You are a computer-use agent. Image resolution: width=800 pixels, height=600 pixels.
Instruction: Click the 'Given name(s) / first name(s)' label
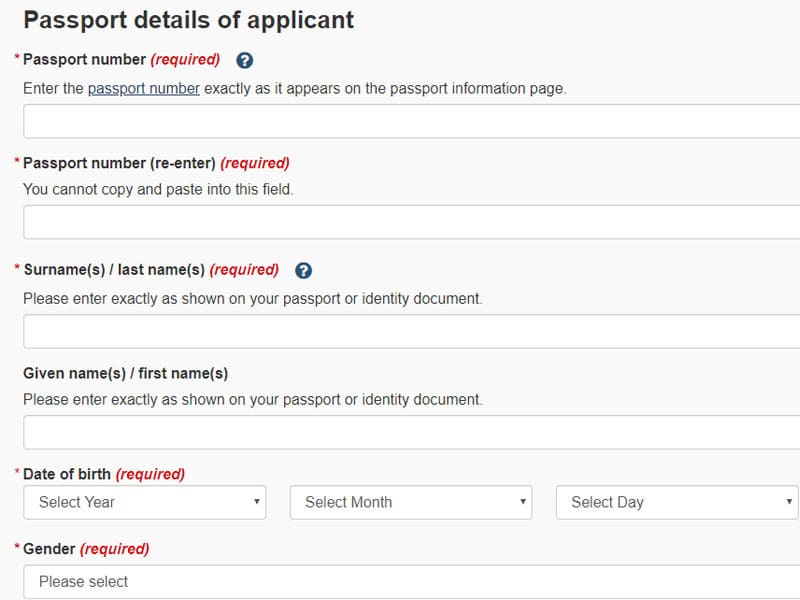[125, 373]
